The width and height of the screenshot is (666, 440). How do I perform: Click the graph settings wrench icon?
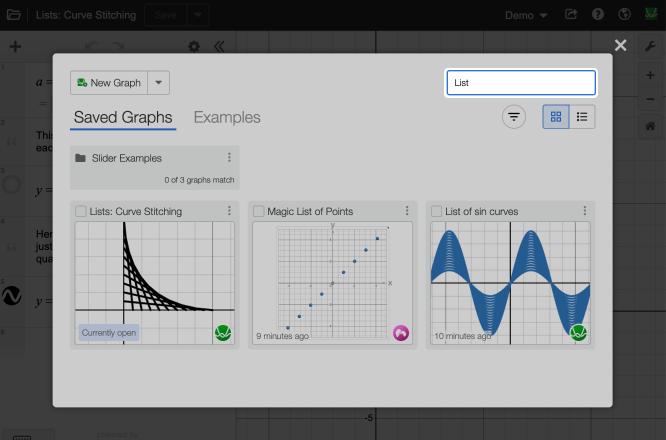pyautogui.click(x=649, y=46)
